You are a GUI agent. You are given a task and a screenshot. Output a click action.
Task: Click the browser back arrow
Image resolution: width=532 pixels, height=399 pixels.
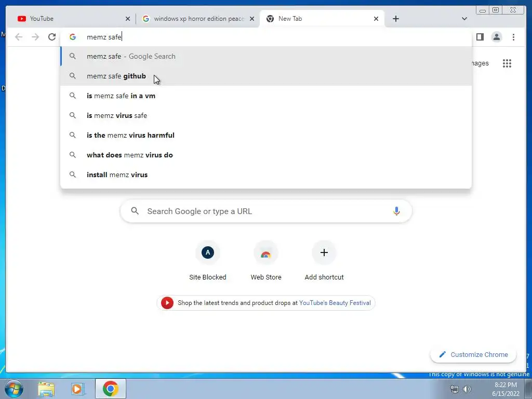click(19, 37)
